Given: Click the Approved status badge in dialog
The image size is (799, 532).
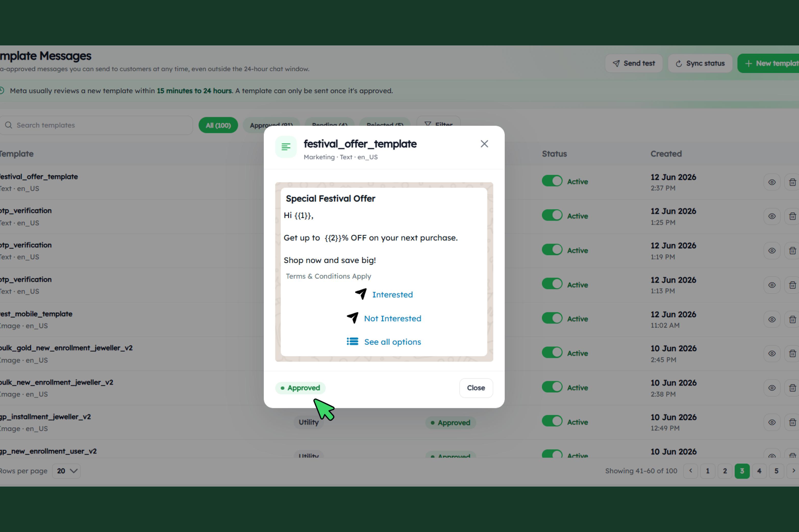Looking at the screenshot, I should click(300, 388).
